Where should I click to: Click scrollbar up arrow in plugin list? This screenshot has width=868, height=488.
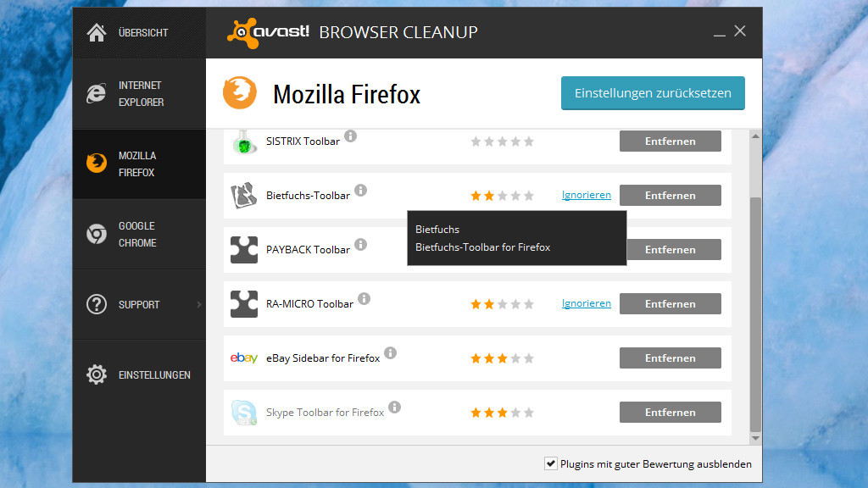pyautogui.click(x=755, y=136)
